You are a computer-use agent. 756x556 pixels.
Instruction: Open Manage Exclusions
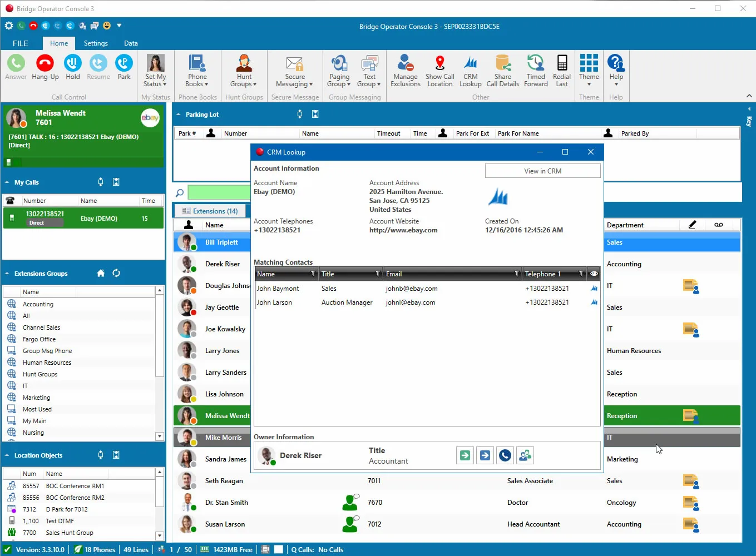(x=405, y=70)
